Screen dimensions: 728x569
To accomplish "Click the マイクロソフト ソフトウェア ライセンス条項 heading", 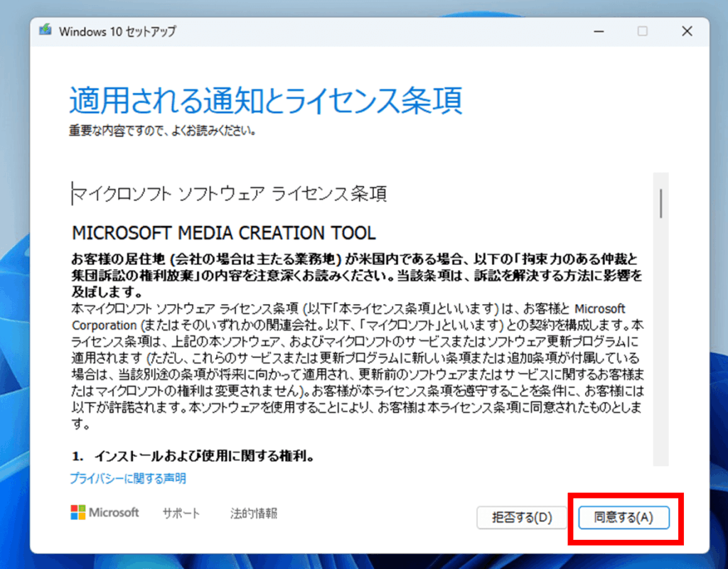I will click(230, 193).
